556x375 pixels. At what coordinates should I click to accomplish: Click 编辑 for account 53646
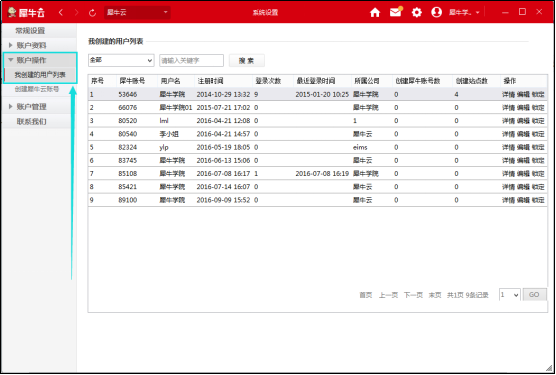click(x=523, y=94)
